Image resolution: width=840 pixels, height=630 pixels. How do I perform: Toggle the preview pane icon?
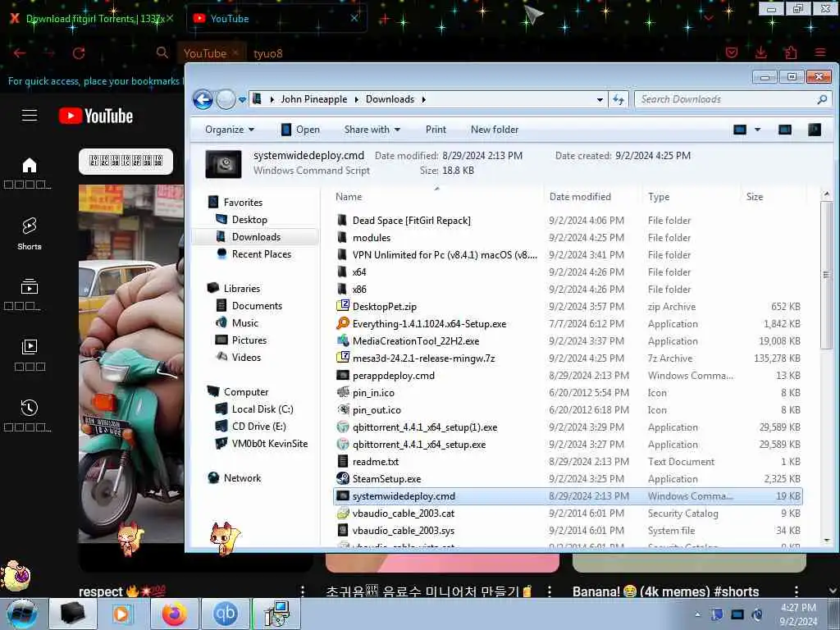785,130
